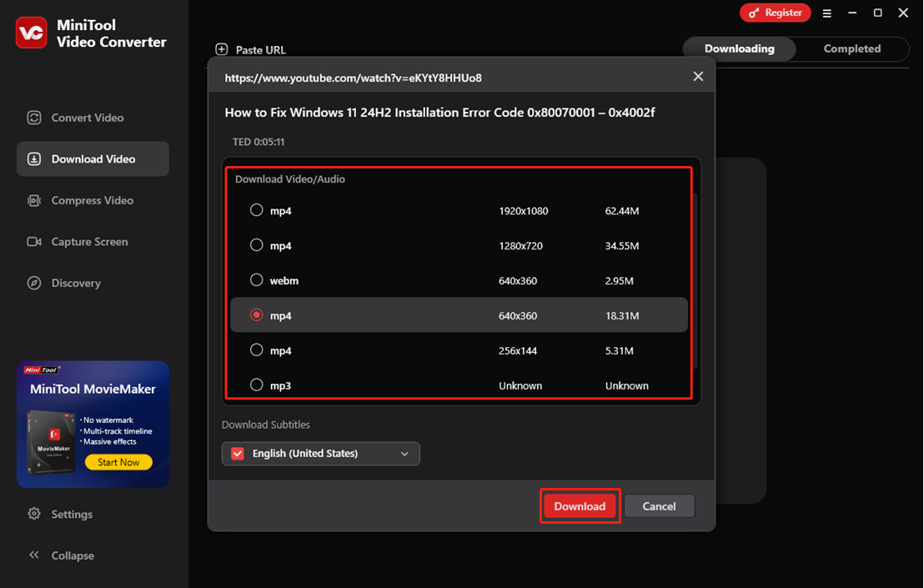This screenshot has width=924, height=588.
Task: Expand the subtitle language dropdown arrow
Action: 404,454
